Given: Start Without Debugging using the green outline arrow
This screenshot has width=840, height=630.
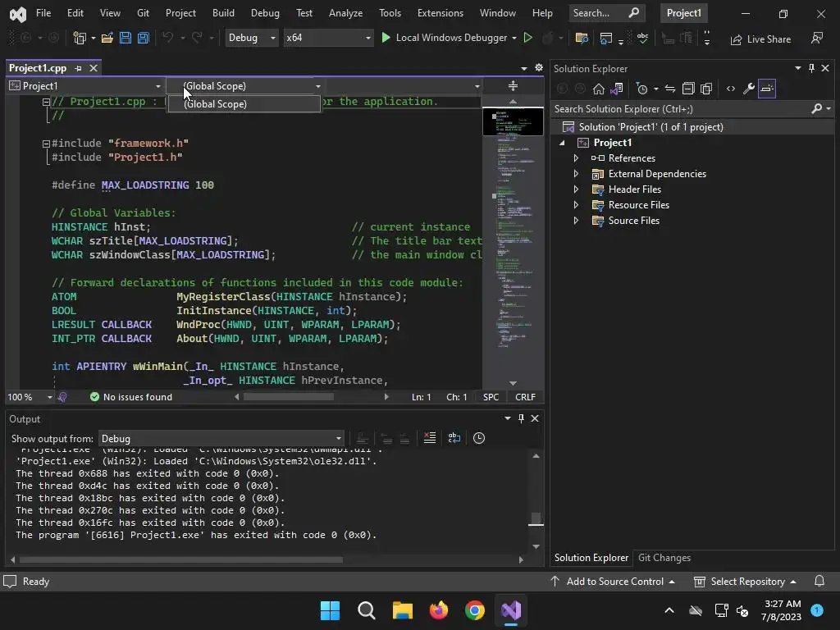Looking at the screenshot, I should pyautogui.click(x=527, y=38).
